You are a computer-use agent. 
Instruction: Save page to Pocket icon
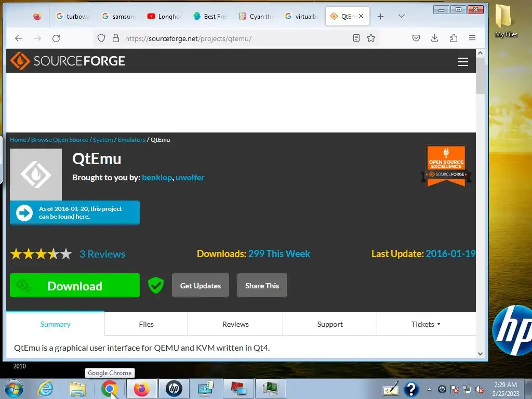coord(416,38)
